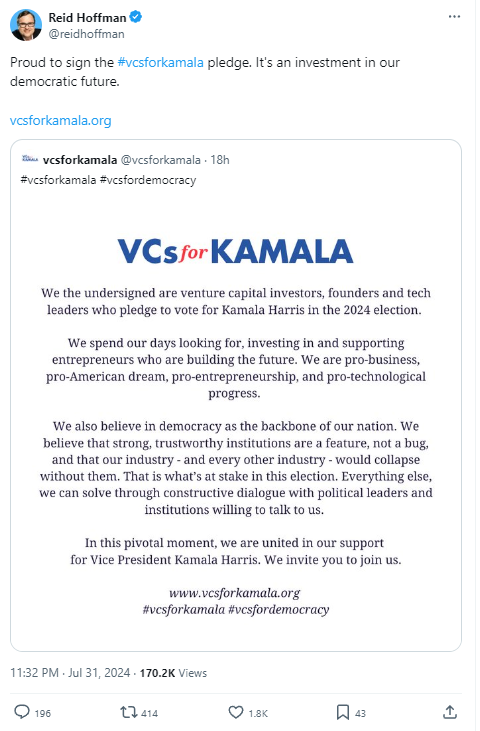Image resolution: width=480 pixels, height=731 pixels.
Task: Bookmark this post with bookmark icon
Action: 343,712
